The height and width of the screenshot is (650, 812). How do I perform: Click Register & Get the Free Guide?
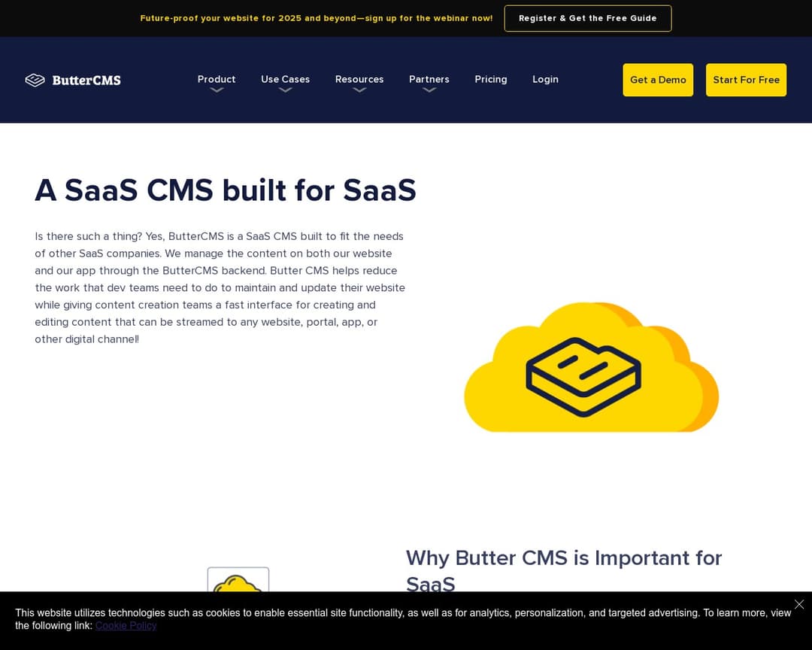587,18
